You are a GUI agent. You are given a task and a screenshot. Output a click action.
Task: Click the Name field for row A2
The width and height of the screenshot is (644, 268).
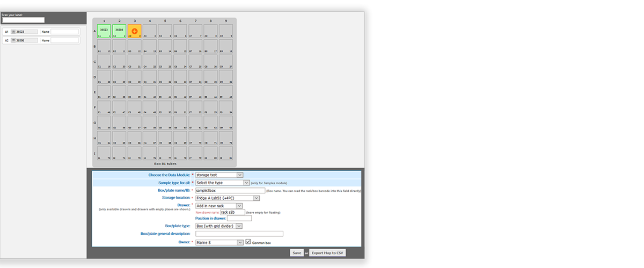pos(65,40)
